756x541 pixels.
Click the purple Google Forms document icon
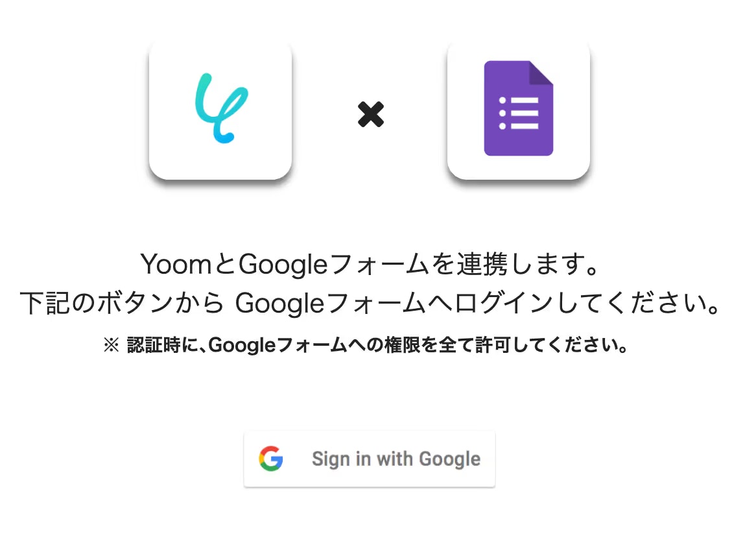pyautogui.click(x=519, y=108)
